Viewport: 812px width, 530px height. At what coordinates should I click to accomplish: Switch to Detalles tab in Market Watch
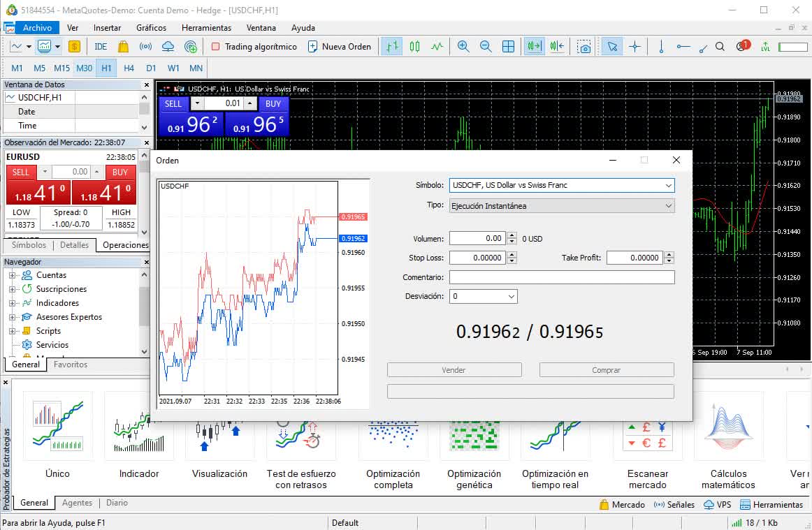pos(74,245)
